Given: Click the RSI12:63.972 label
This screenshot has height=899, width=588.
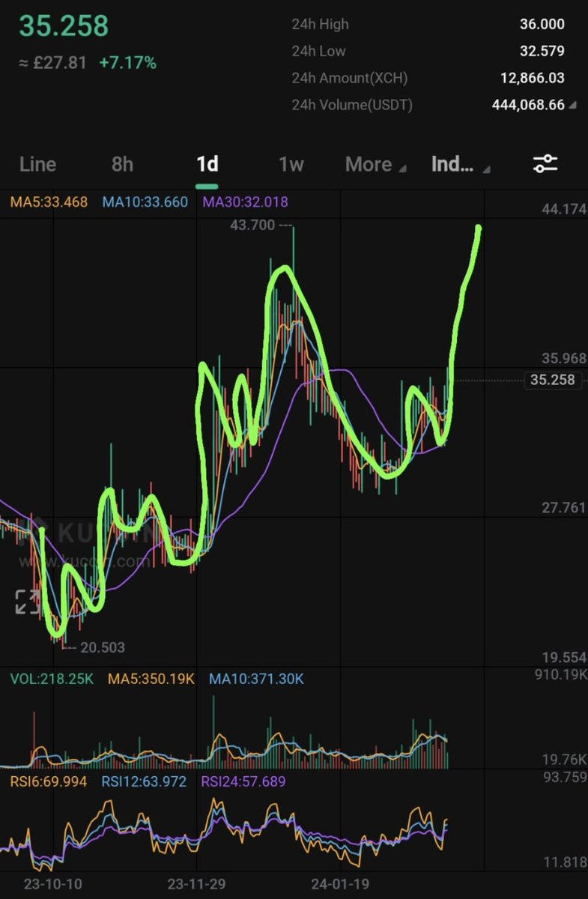Looking at the screenshot, I should pyautogui.click(x=145, y=781).
